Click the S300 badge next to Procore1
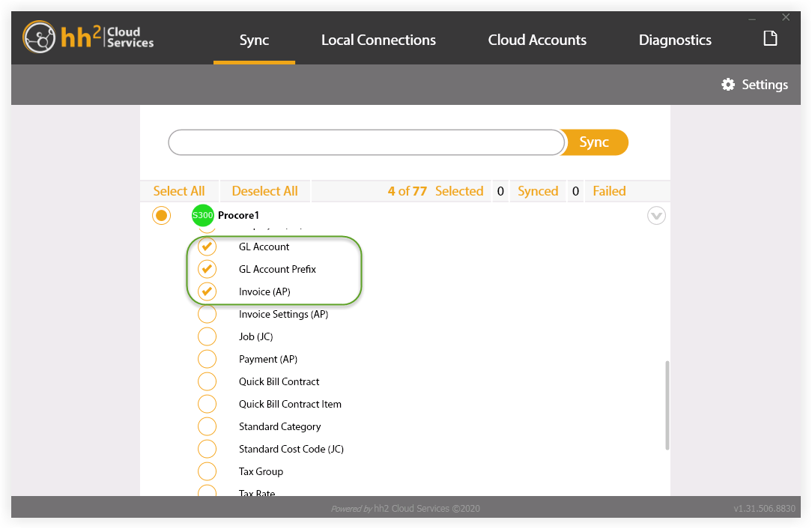The height and width of the screenshot is (529, 812). tap(202, 215)
